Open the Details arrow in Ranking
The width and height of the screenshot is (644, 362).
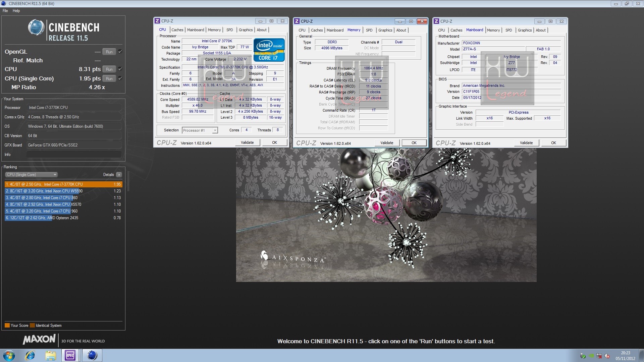(x=119, y=175)
